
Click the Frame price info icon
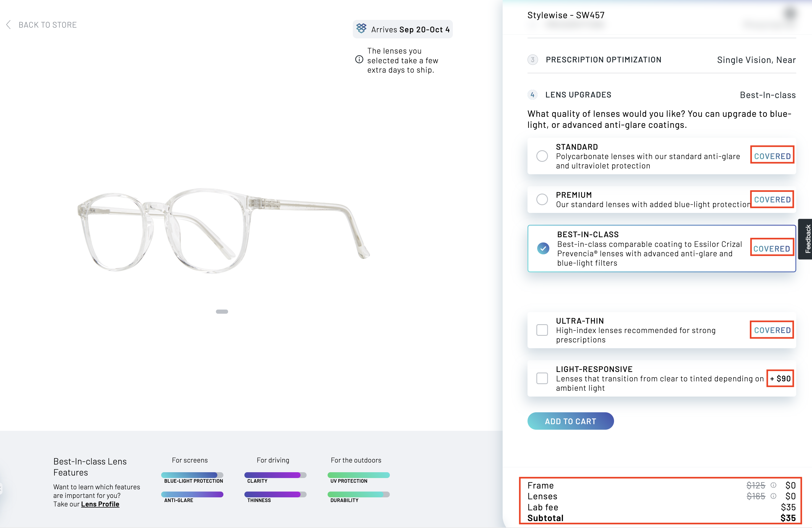click(x=774, y=485)
